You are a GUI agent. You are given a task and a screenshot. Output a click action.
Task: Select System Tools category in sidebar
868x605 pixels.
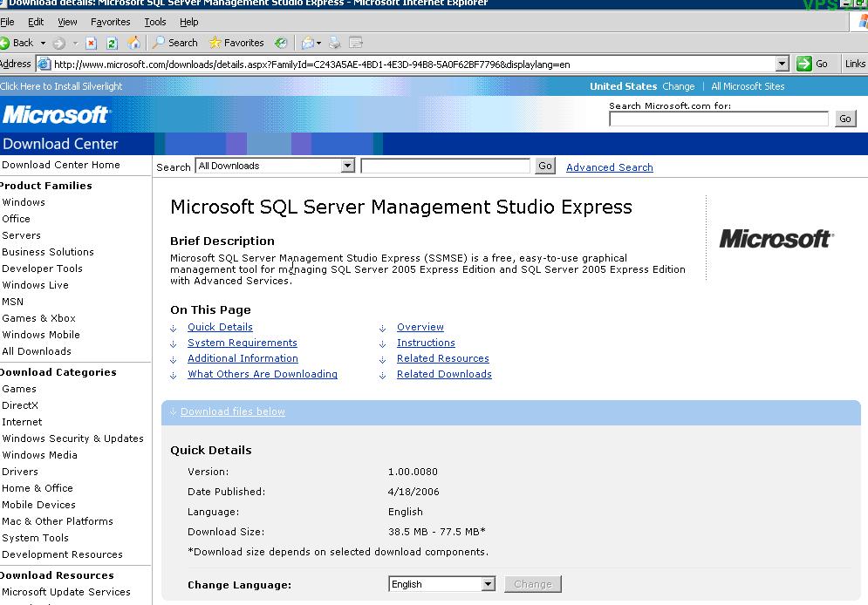(x=36, y=538)
